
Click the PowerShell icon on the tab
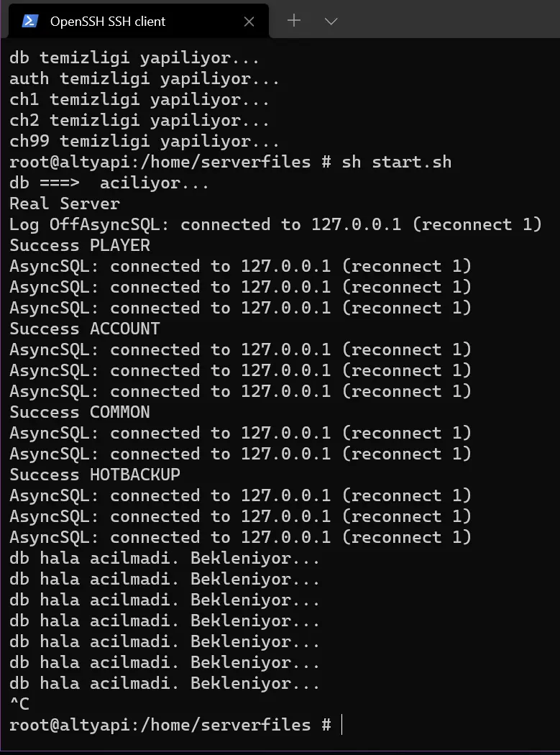30,21
